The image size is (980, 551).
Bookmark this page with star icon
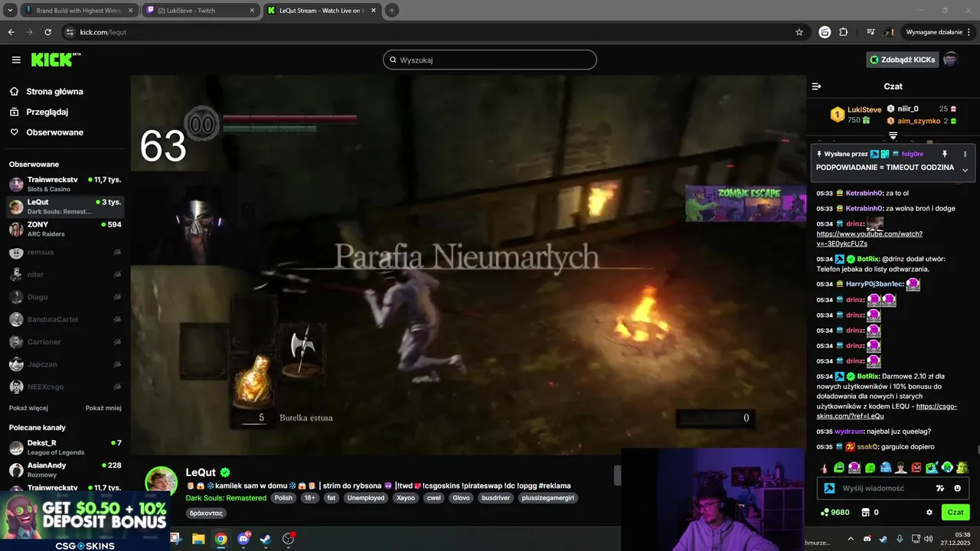point(799,32)
